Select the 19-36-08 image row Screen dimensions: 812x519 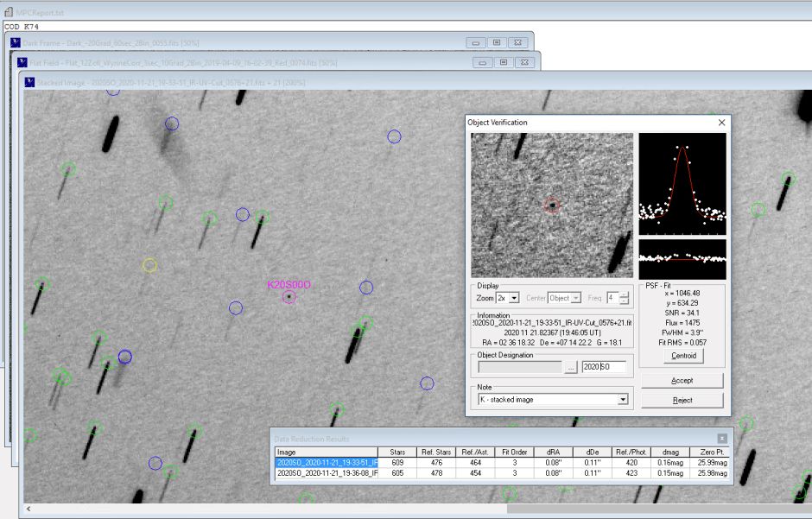327,473
